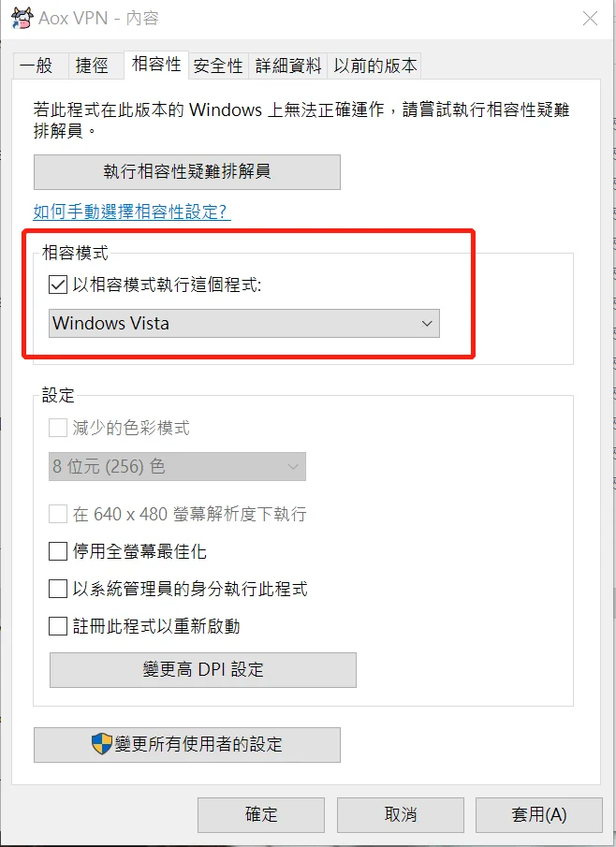Select the 安全性 tab

(x=218, y=66)
